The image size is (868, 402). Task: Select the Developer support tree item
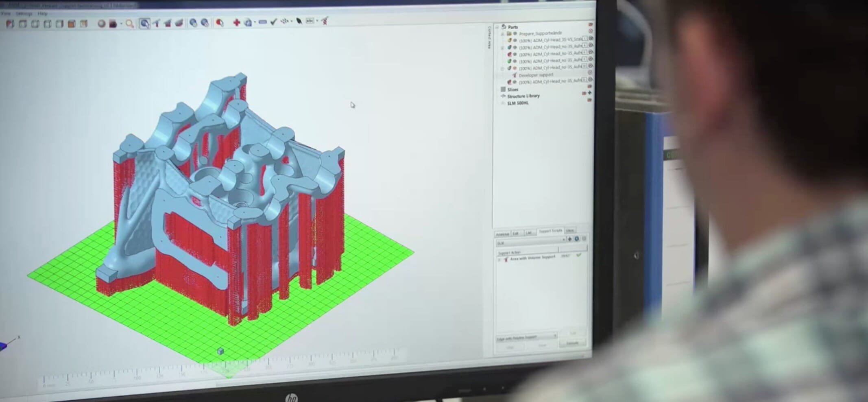(536, 75)
